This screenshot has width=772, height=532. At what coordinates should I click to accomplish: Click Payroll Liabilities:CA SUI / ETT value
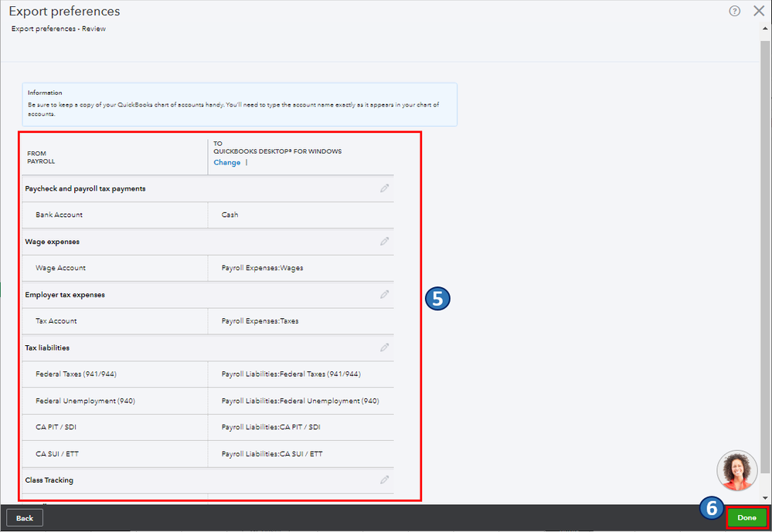point(272,454)
